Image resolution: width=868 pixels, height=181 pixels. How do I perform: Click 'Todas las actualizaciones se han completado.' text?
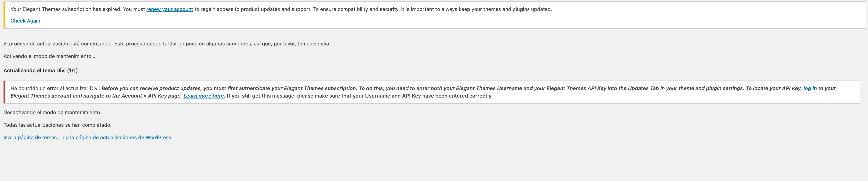(57, 125)
